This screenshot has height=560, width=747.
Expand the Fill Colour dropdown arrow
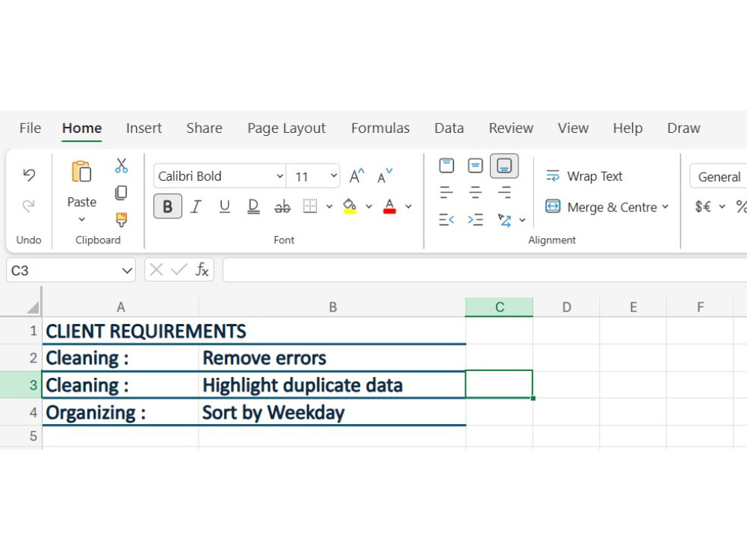pos(369,207)
